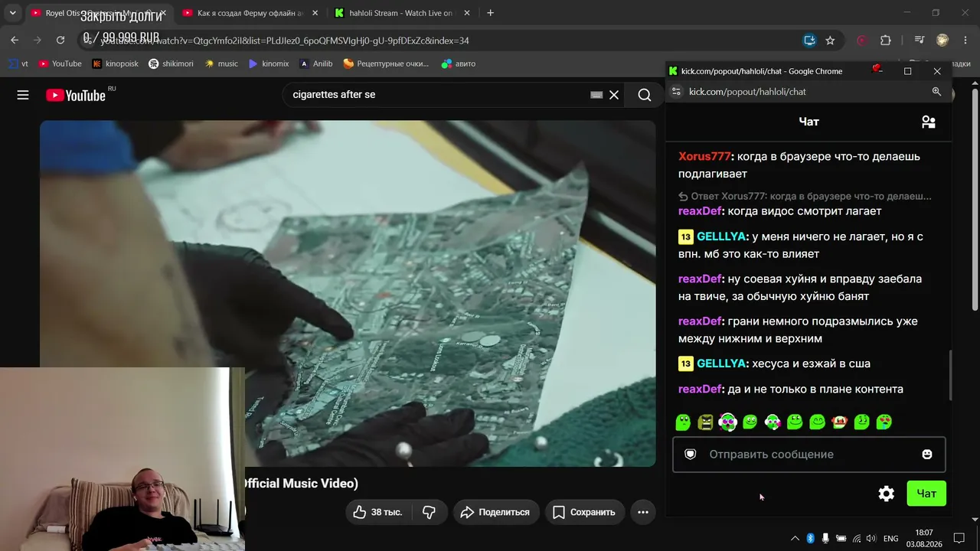
Task: Open the kinomix bookmark
Action: [269, 64]
